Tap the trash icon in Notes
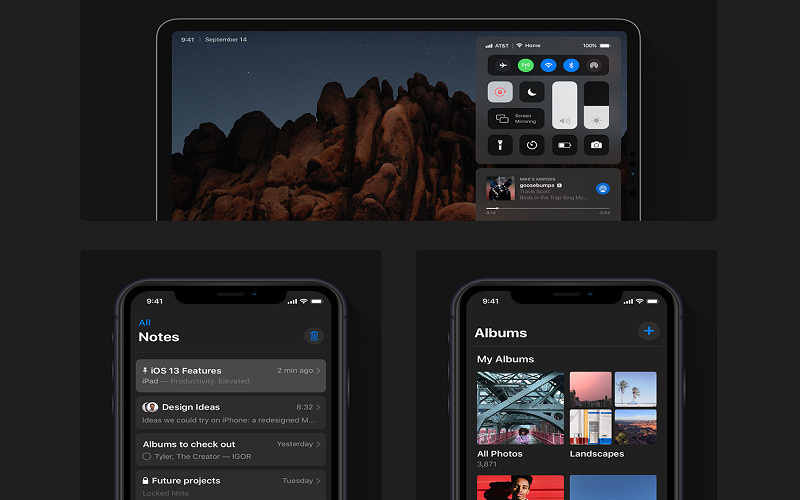Screen dimensions: 800x500 tap(314, 337)
